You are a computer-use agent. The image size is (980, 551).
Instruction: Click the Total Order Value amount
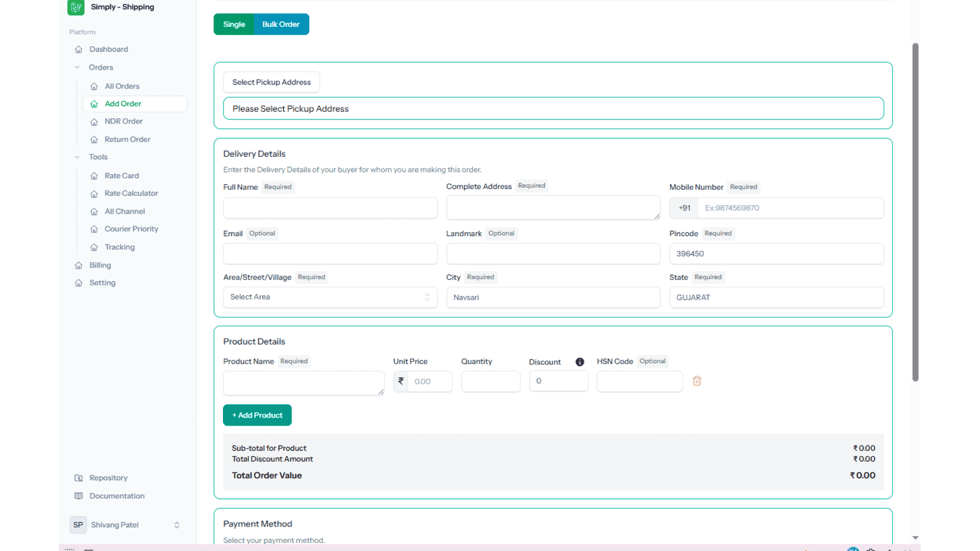click(x=862, y=476)
